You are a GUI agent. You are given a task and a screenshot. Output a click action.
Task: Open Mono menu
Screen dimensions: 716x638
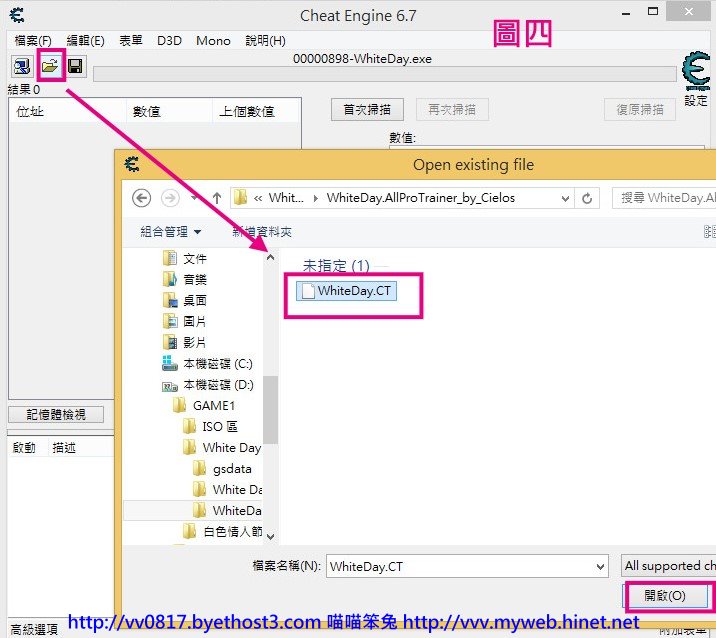click(x=213, y=41)
